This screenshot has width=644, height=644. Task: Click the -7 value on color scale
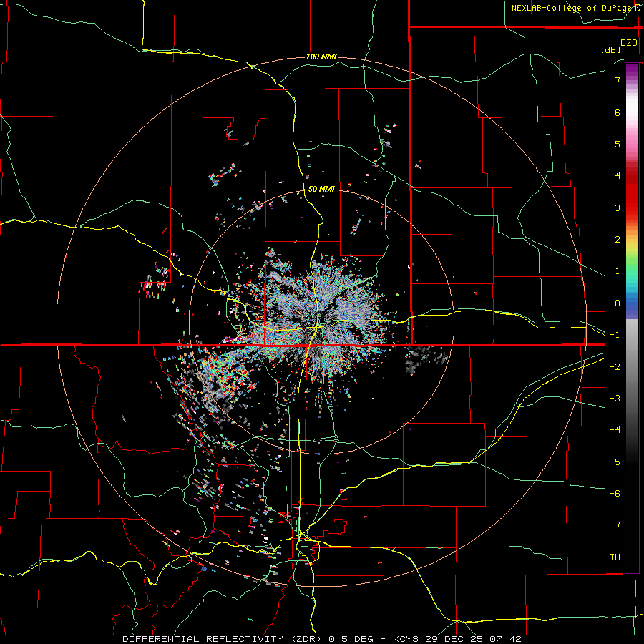tap(615, 525)
